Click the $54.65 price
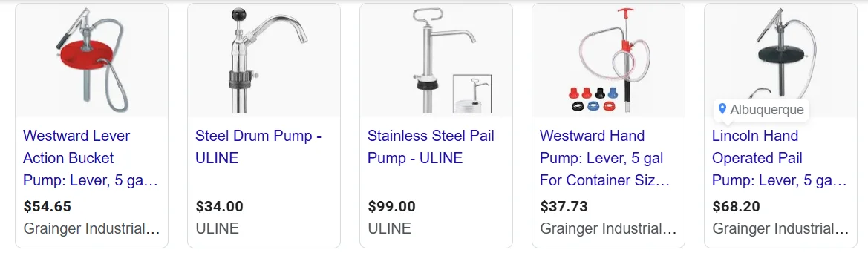The image size is (868, 270). pyautogui.click(x=47, y=207)
